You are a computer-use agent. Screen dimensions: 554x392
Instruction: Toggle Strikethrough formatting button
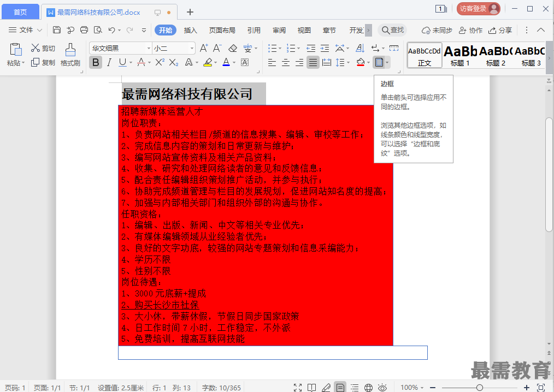[x=142, y=62]
